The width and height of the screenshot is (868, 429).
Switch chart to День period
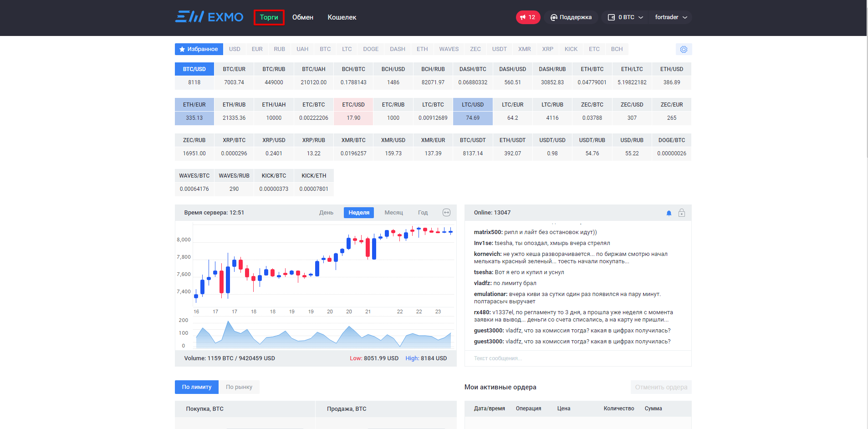[326, 213]
